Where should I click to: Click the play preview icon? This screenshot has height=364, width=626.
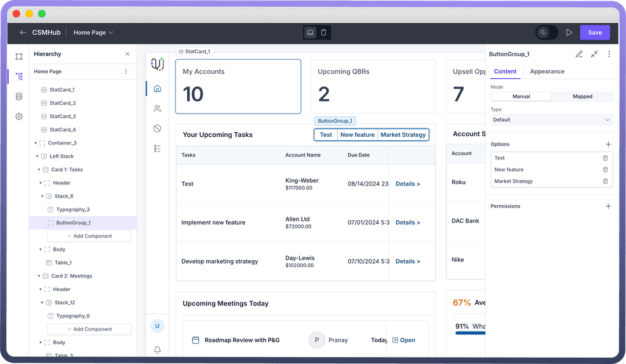(569, 32)
